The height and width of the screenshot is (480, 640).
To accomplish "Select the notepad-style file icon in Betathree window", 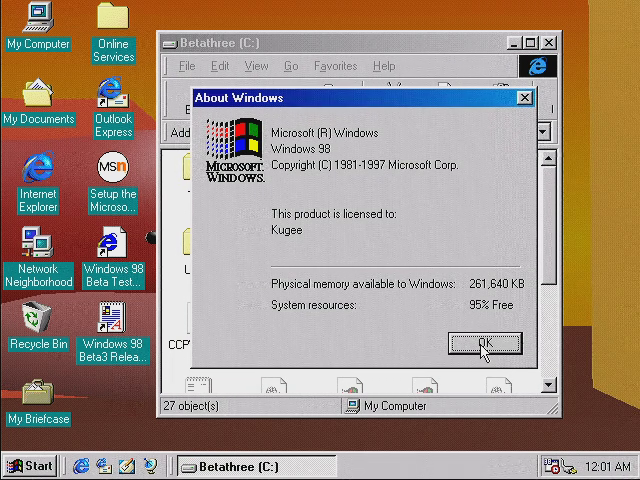I will pyautogui.click(x=198, y=385).
